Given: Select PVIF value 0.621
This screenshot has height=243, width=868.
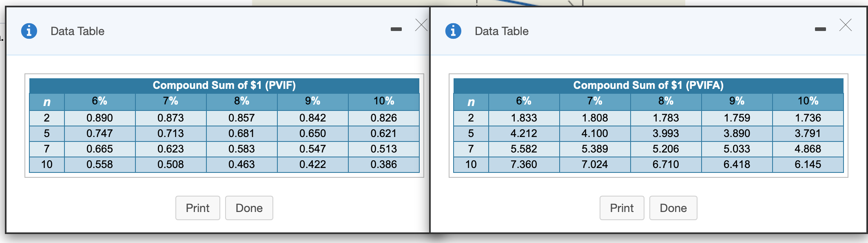Looking at the screenshot, I should pos(384,133).
